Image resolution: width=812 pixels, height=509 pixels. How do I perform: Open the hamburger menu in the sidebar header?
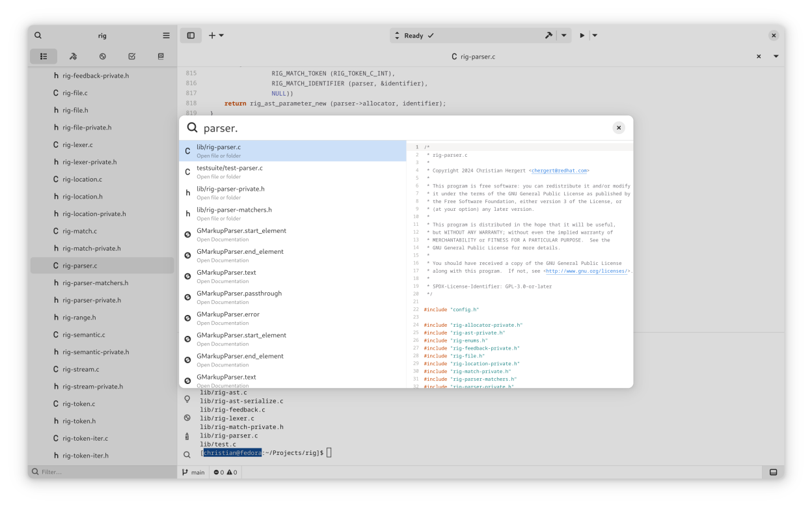click(x=166, y=36)
